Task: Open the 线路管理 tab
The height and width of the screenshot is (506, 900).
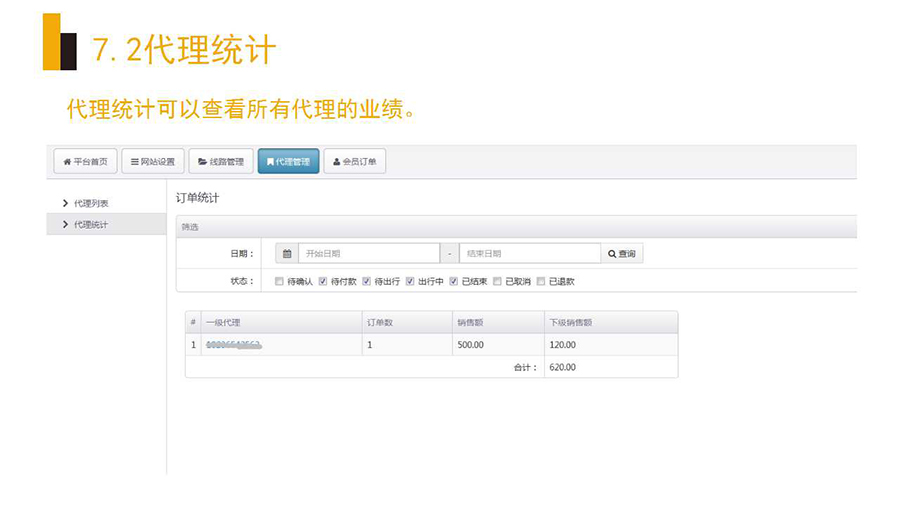Action: (221, 161)
